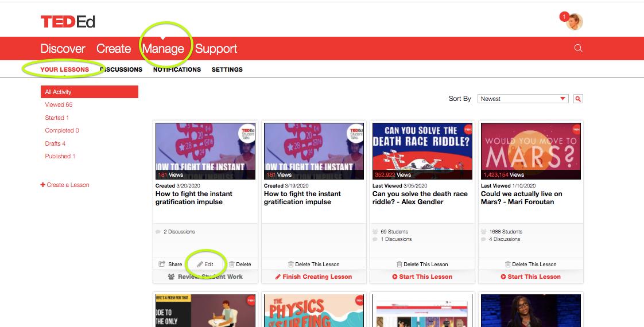This screenshot has height=327, width=644.
Task: Delete the first lesson via trash icon
Action: pyautogui.click(x=232, y=264)
